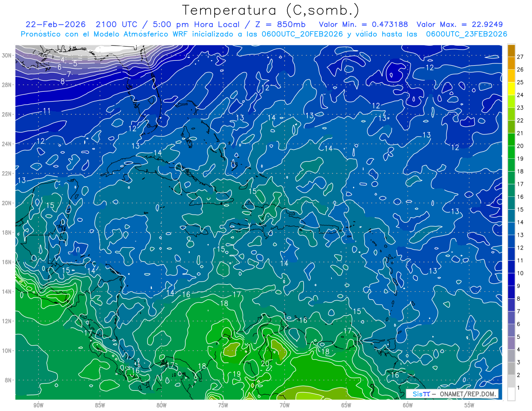The height and width of the screenshot is (411, 532).
Task: Click the yellow swatch between 24 and 25
Action: coord(511,88)
